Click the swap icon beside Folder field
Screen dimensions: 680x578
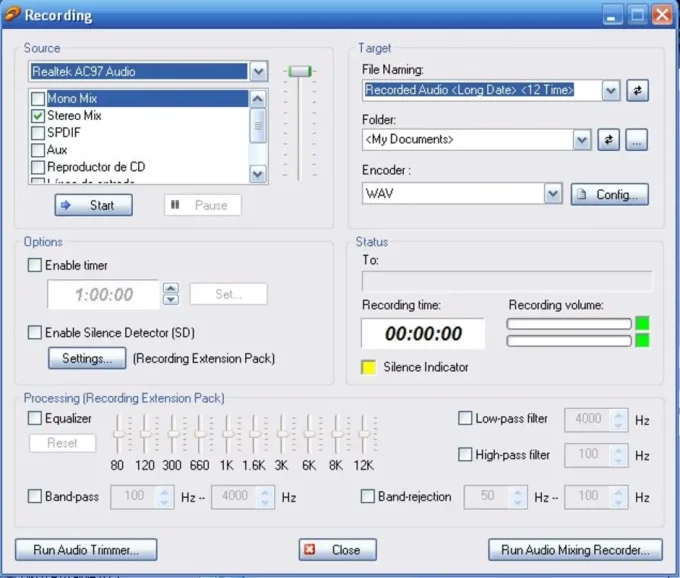[608, 140]
